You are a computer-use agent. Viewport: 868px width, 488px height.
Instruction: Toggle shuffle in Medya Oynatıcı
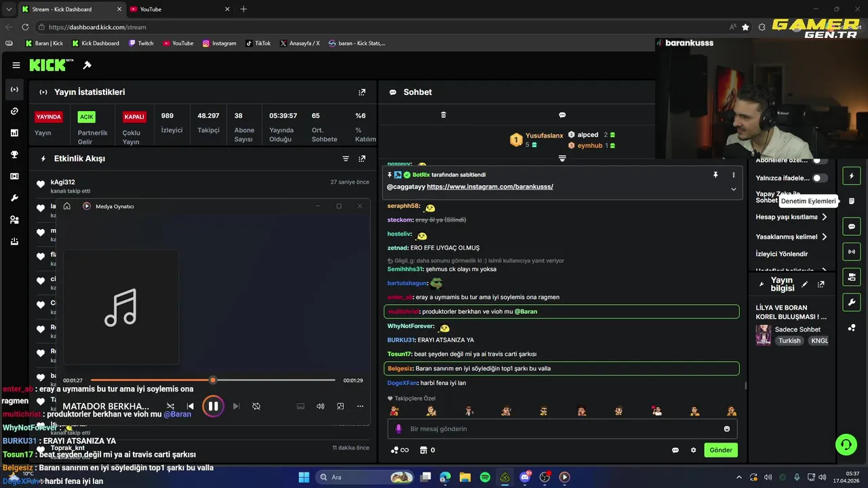click(170, 406)
